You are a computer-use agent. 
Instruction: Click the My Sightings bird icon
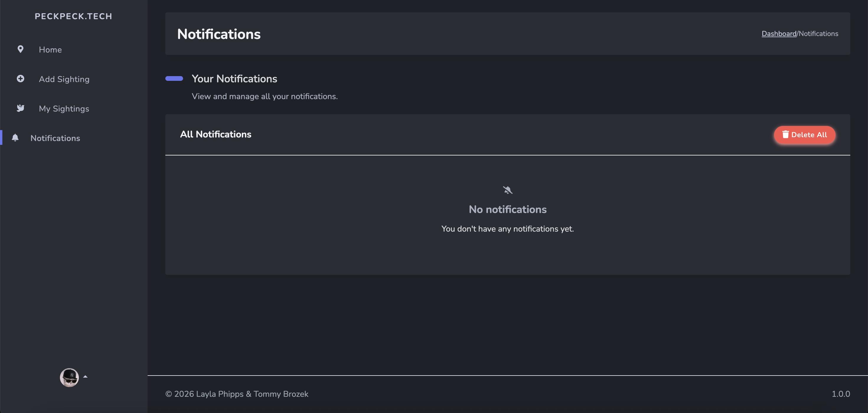tap(20, 108)
